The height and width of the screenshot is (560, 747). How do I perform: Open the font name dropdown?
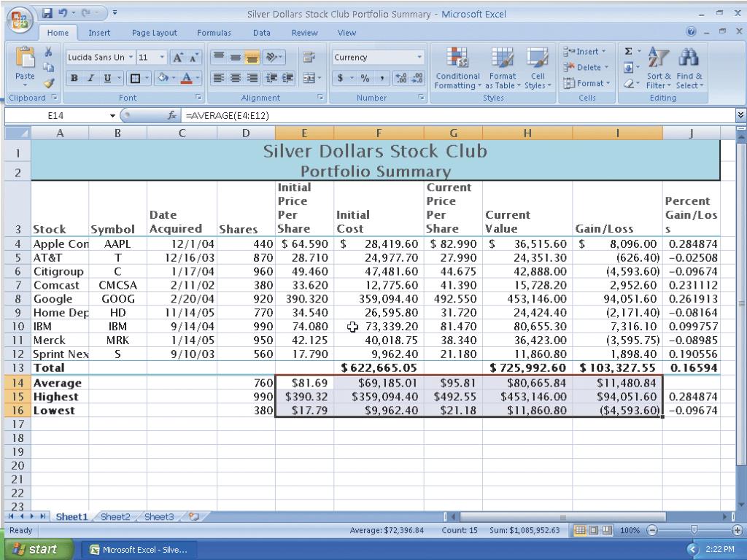pos(131,58)
